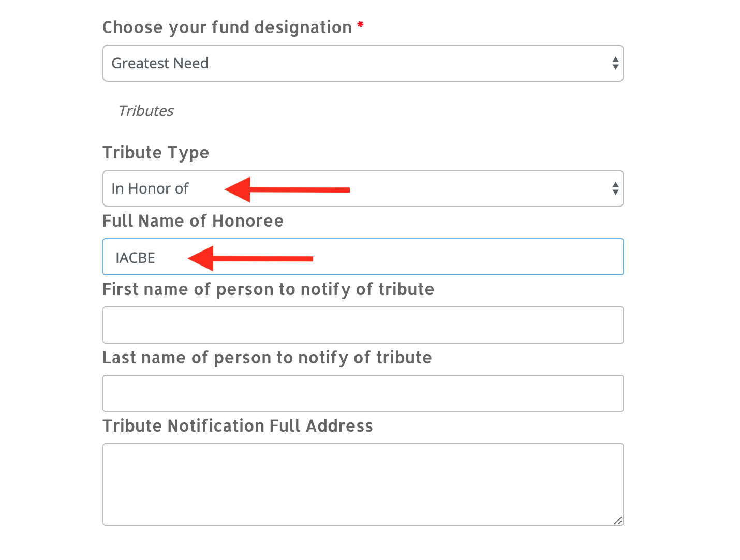Click the resize handle on the address textarea
Image resolution: width=740 pixels, height=560 pixels.
tap(618, 520)
